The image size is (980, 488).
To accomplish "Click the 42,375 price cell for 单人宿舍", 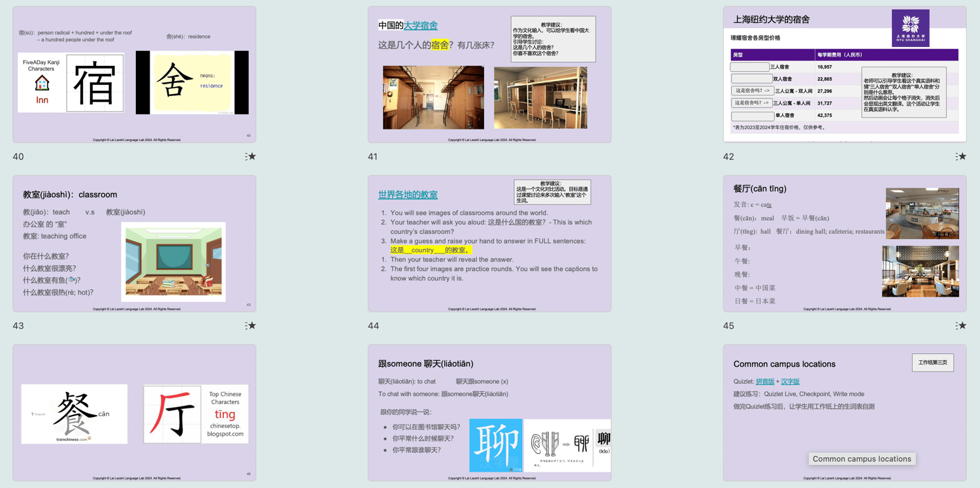I will pyautogui.click(x=825, y=116).
